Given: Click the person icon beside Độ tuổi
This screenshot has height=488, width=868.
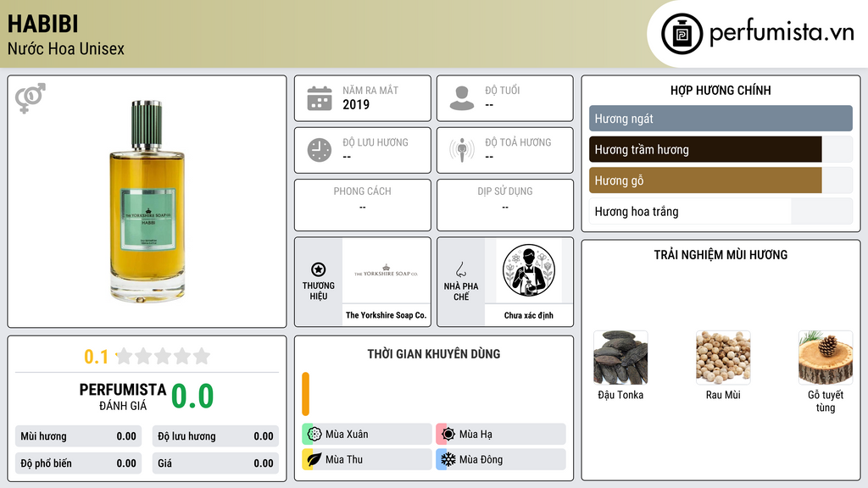Looking at the screenshot, I should tap(462, 98).
